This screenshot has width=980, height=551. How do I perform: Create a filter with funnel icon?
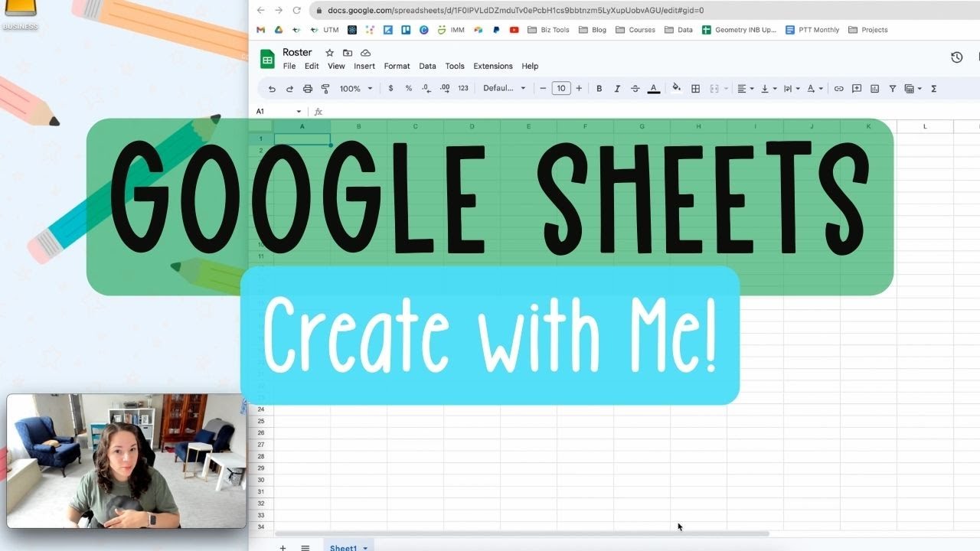892,89
